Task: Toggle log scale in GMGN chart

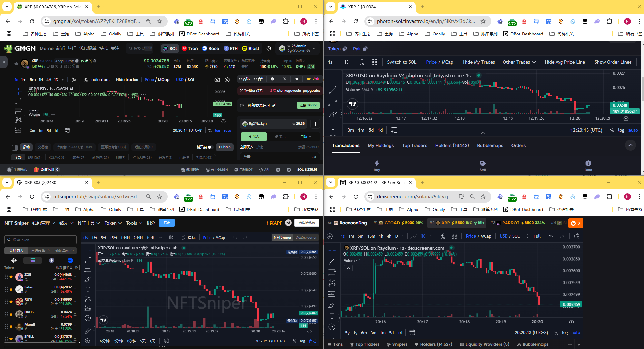Action: coord(217,130)
